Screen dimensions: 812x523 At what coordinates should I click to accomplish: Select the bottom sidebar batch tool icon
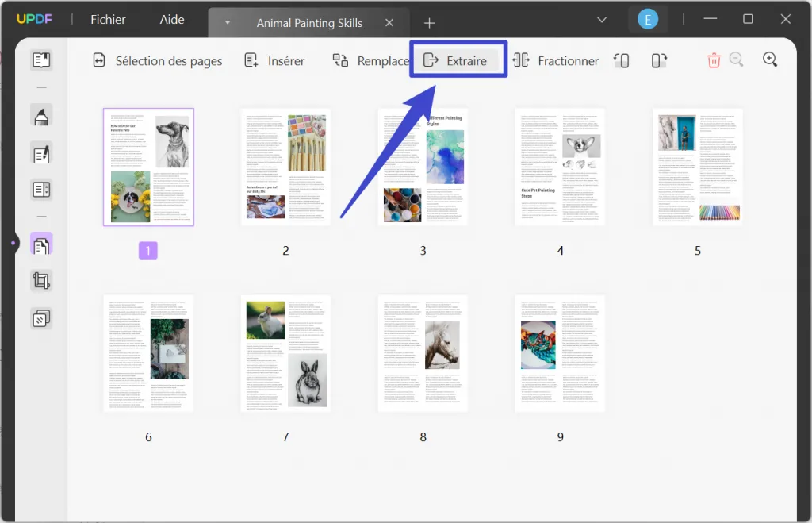[41, 317]
